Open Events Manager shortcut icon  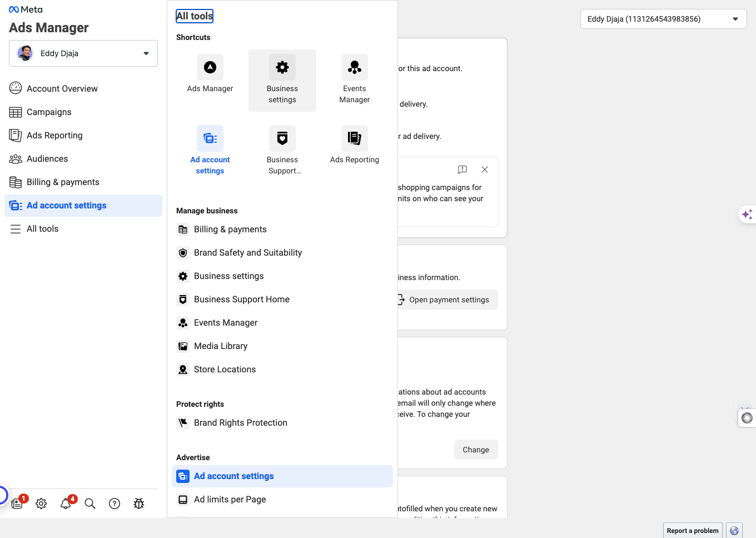point(355,67)
